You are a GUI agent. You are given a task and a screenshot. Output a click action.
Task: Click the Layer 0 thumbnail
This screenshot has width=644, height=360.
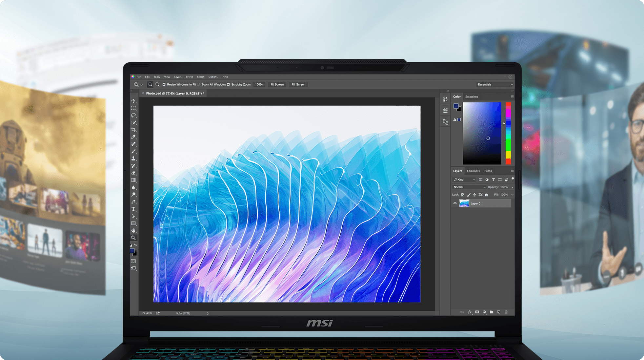click(464, 203)
